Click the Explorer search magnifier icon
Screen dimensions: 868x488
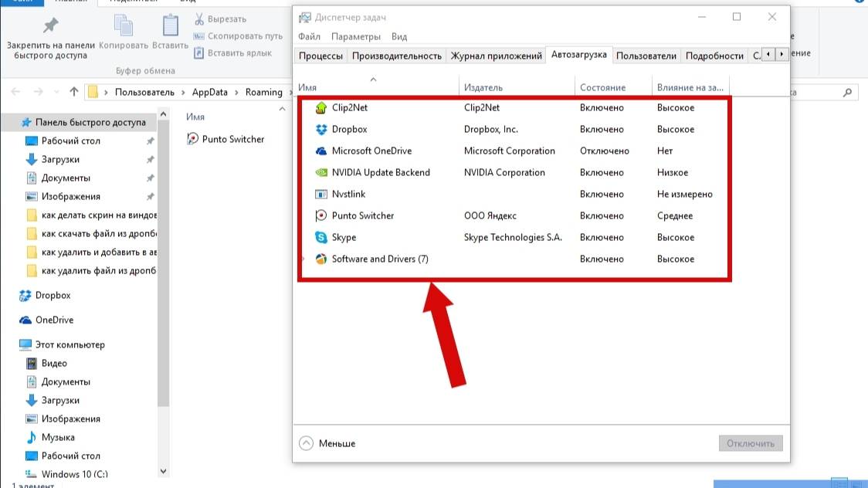click(847, 93)
